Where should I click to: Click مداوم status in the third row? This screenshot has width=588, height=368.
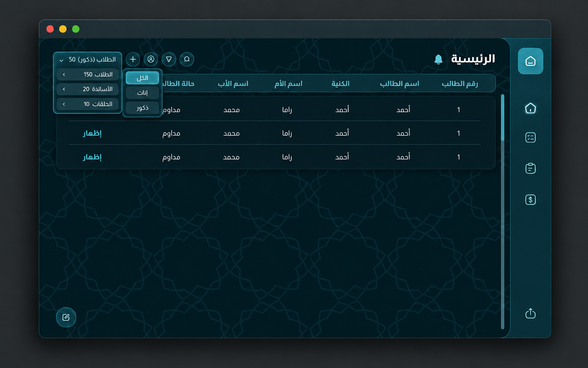click(x=171, y=157)
